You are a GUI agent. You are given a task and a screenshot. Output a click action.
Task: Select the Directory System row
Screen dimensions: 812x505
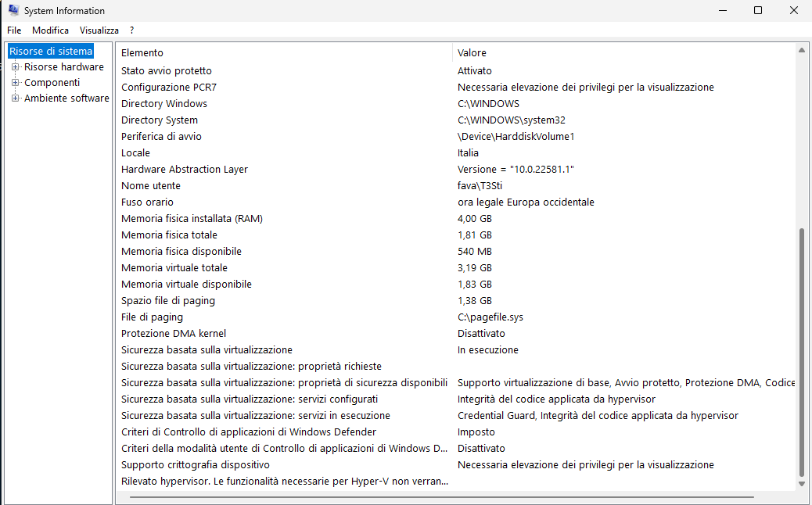[x=456, y=120]
